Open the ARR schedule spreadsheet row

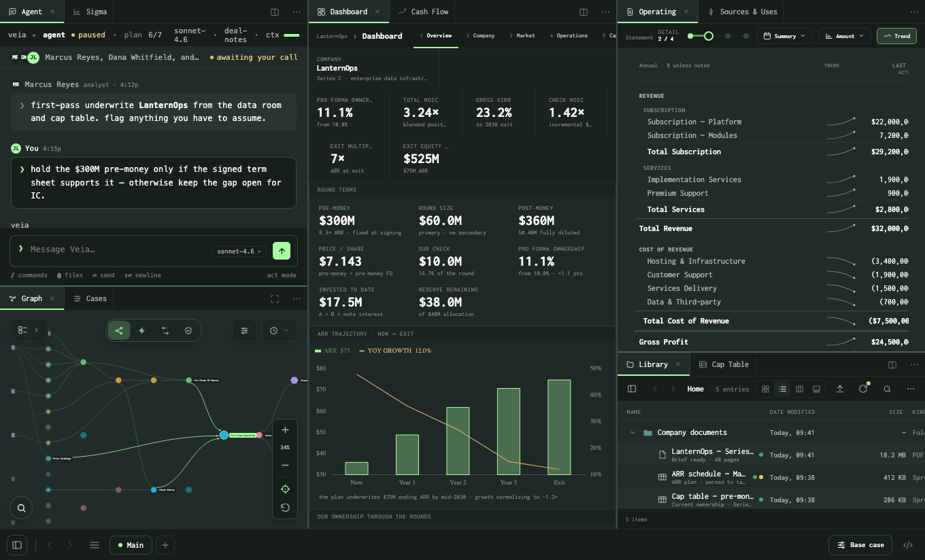coord(771,477)
